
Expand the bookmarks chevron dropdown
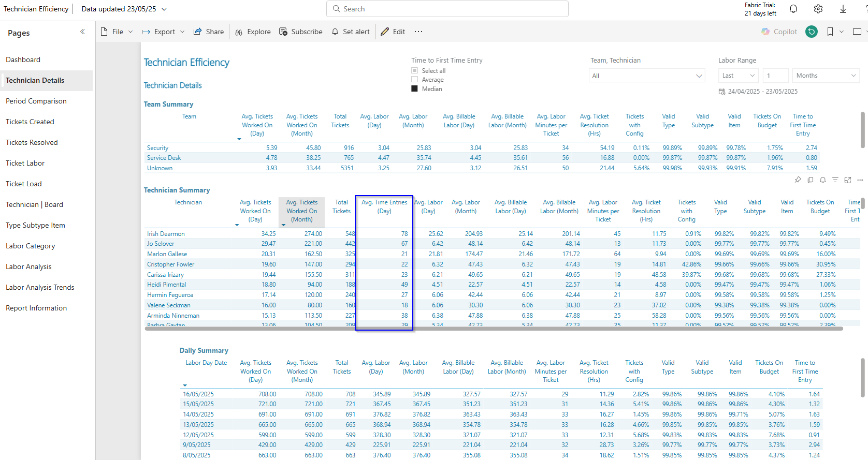tap(842, 32)
